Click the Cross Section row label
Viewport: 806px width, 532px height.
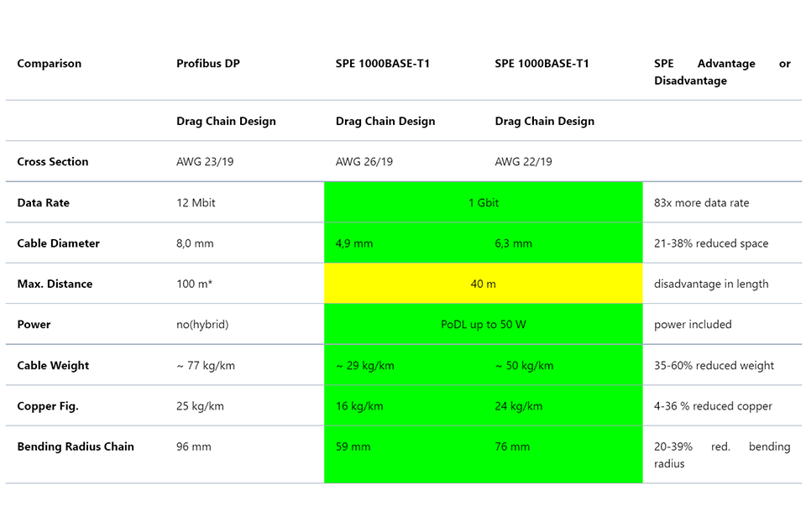coord(51,161)
